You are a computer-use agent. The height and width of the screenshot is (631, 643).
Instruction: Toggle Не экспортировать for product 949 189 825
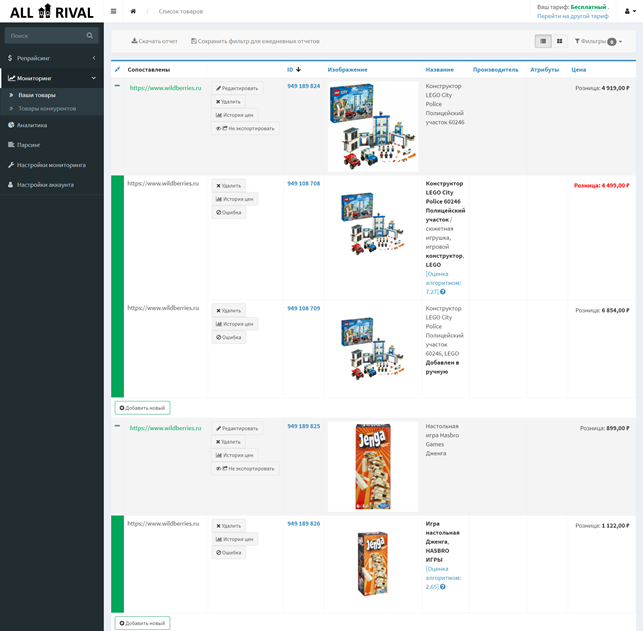pyautogui.click(x=245, y=469)
